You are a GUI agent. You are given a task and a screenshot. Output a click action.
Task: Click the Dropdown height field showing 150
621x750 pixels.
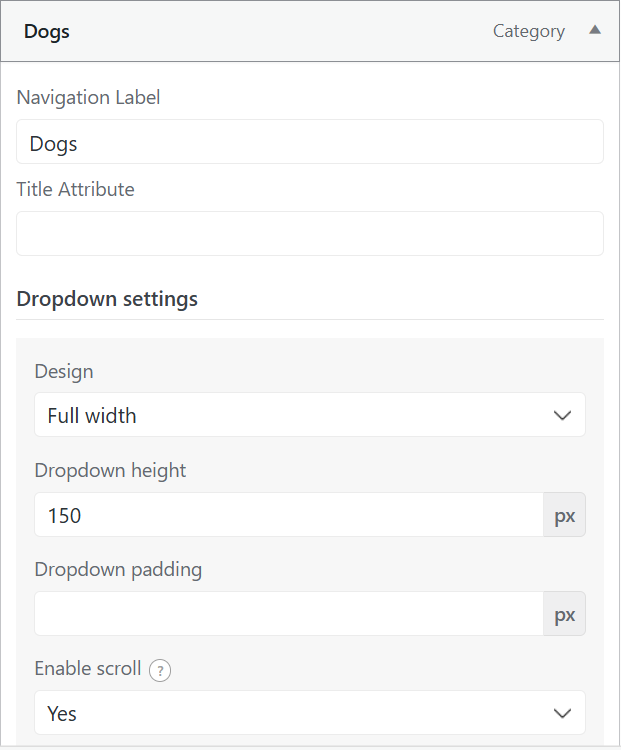(289, 515)
